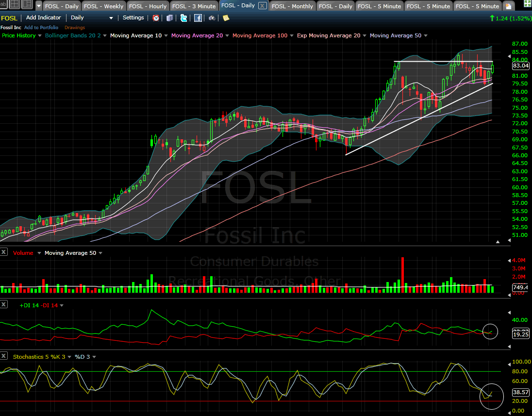
Task: Click the Add Indicator button
Action: [x=43, y=17]
